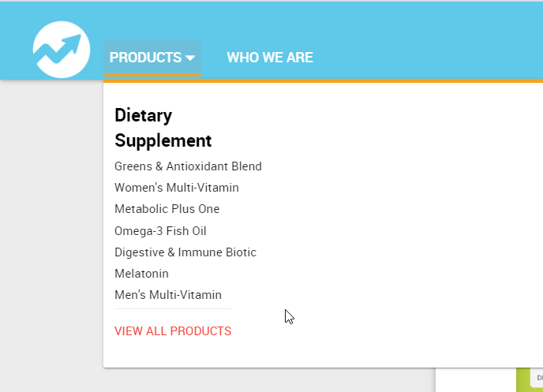
Task: Pick Digestive & Immune Biotic
Action: (x=185, y=252)
